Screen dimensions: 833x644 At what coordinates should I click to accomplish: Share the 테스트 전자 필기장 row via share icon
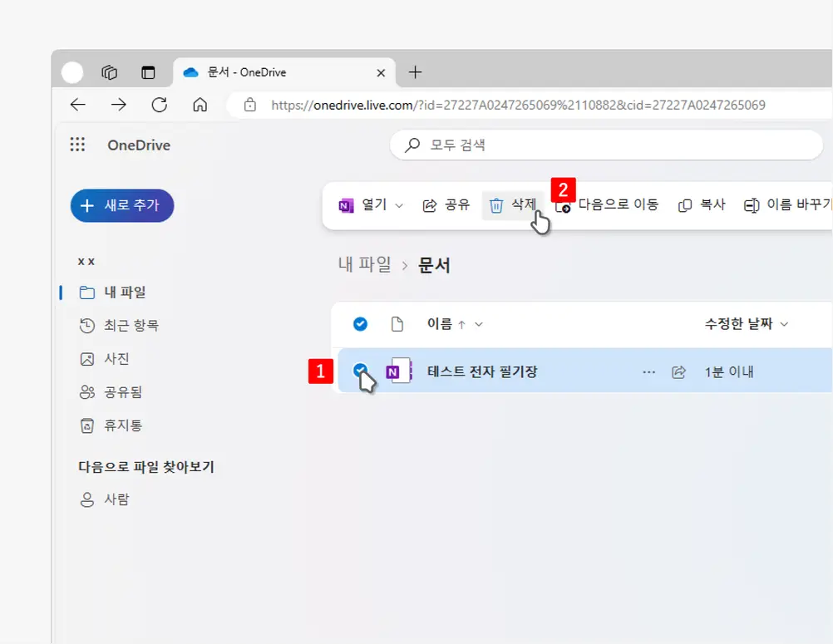click(678, 371)
